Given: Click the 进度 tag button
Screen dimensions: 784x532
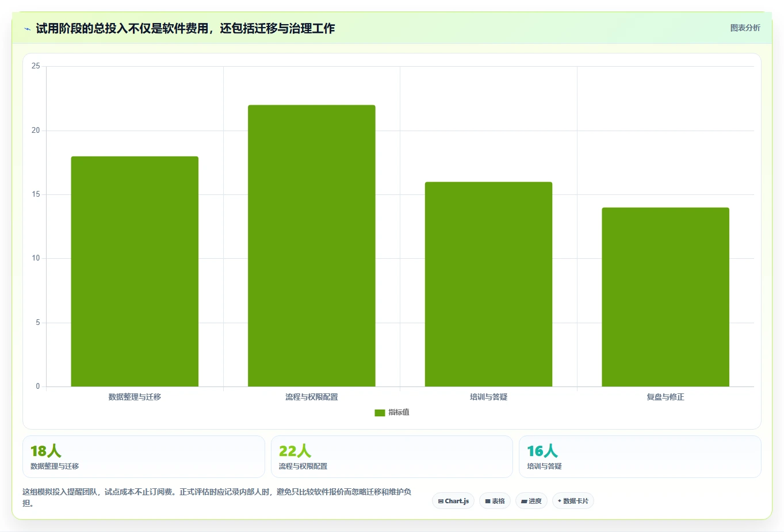Looking at the screenshot, I should click(531, 501).
